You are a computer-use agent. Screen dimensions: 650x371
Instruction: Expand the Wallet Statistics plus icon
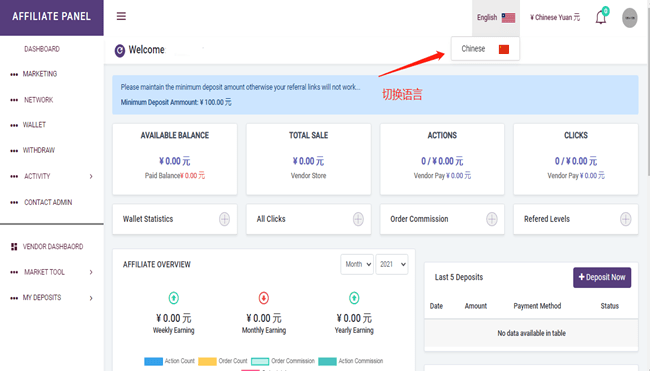point(224,219)
